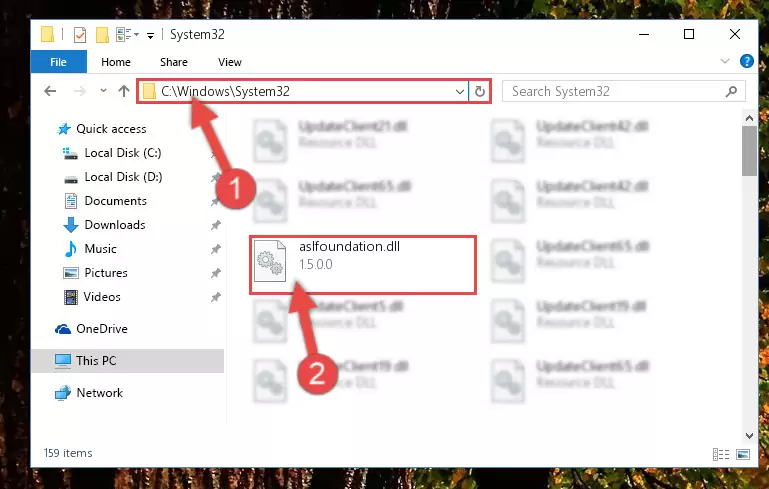Open the address bar history dropdown
Image resolution: width=769 pixels, height=489 pixels.
coord(460,92)
